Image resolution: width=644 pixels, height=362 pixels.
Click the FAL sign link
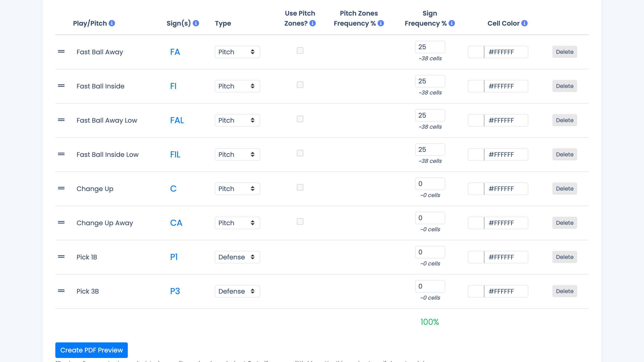click(177, 120)
